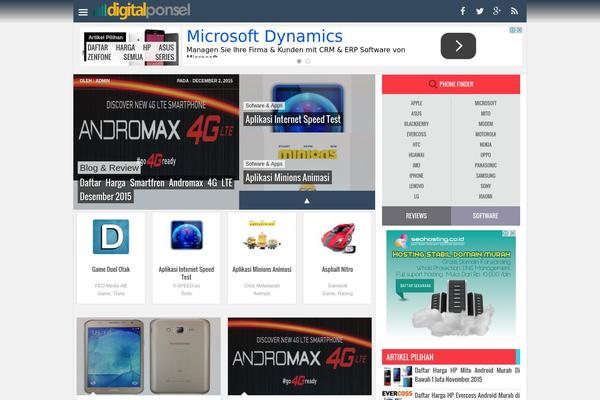Open the Artikel Pilihan Zenfone banner thumbnail
The image size is (600, 400).
(x=130, y=47)
